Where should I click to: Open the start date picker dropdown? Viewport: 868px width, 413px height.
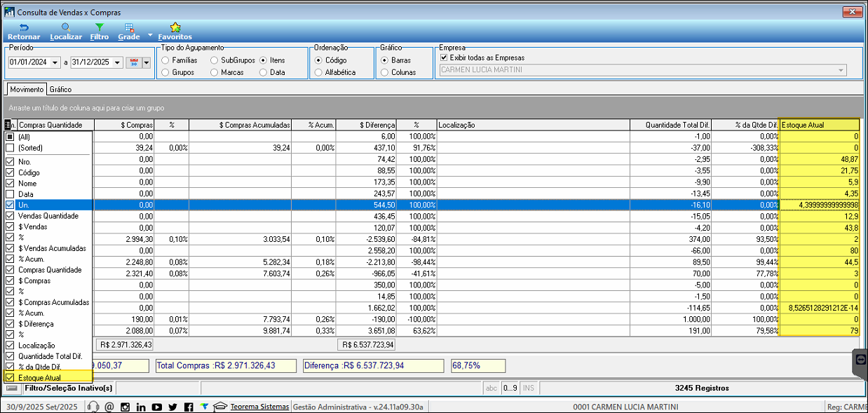[x=56, y=62]
